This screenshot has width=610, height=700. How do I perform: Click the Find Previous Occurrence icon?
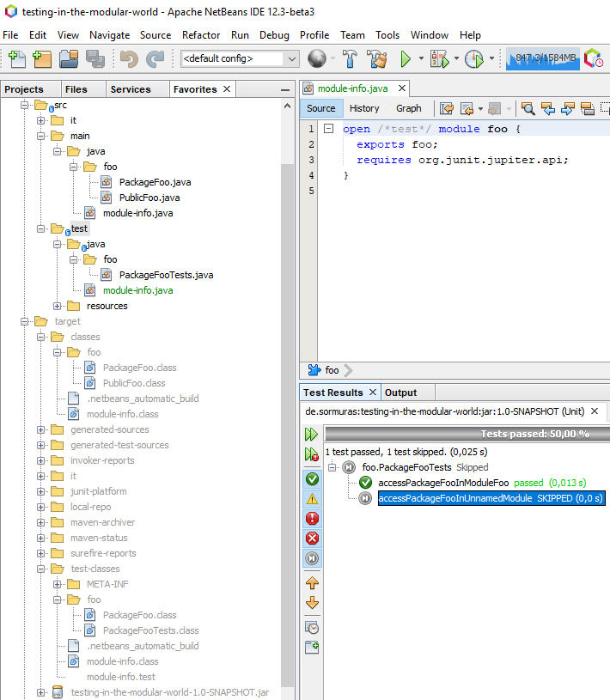[548, 108]
